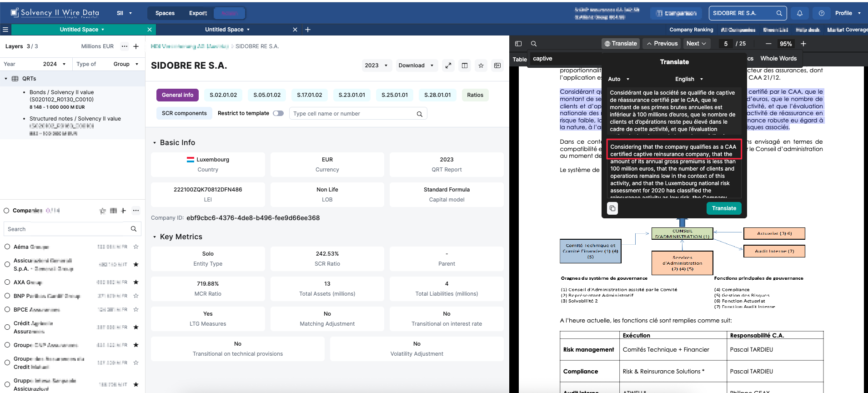Select the Aéma company radio button

click(x=7, y=247)
